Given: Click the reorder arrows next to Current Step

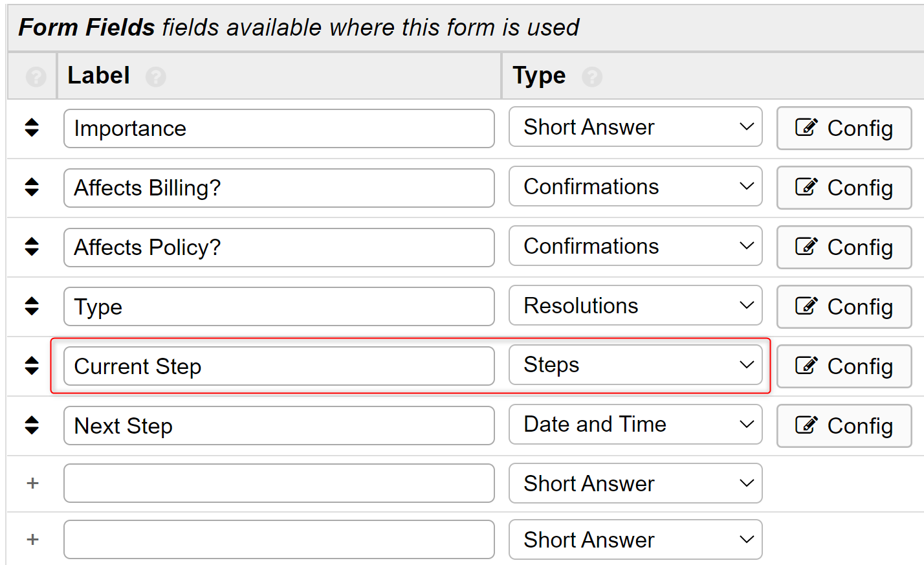Looking at the screenshot, I should (32, 366).
